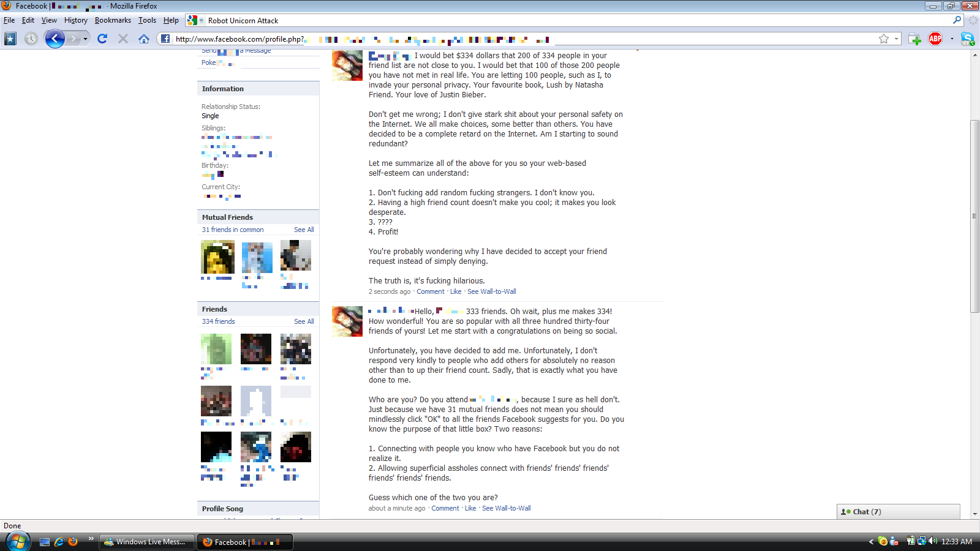Open the History clock icon
980x551 pixels.
(x=31, y=39)
